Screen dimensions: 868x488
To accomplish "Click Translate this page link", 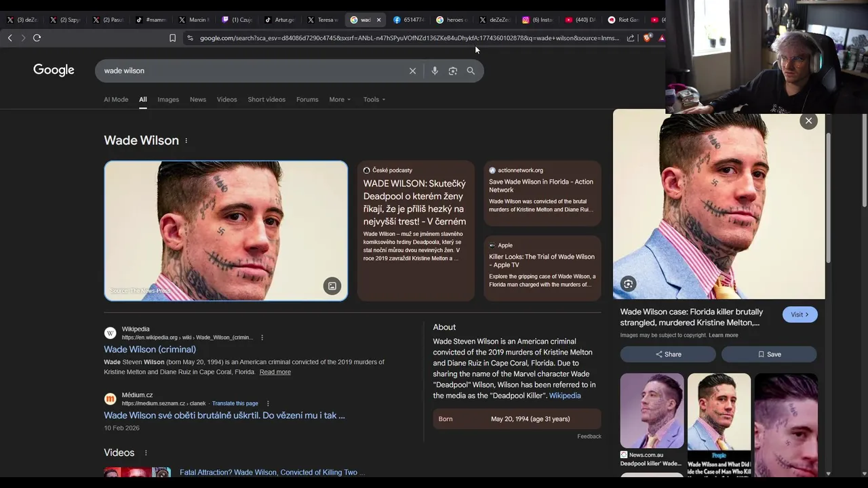I will pyautogui.click(x=235, y=403).
